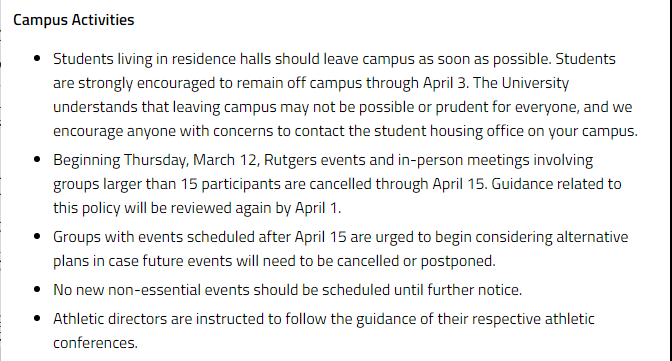Click 'non-essential' in the fourth bullet

(154, 290)
